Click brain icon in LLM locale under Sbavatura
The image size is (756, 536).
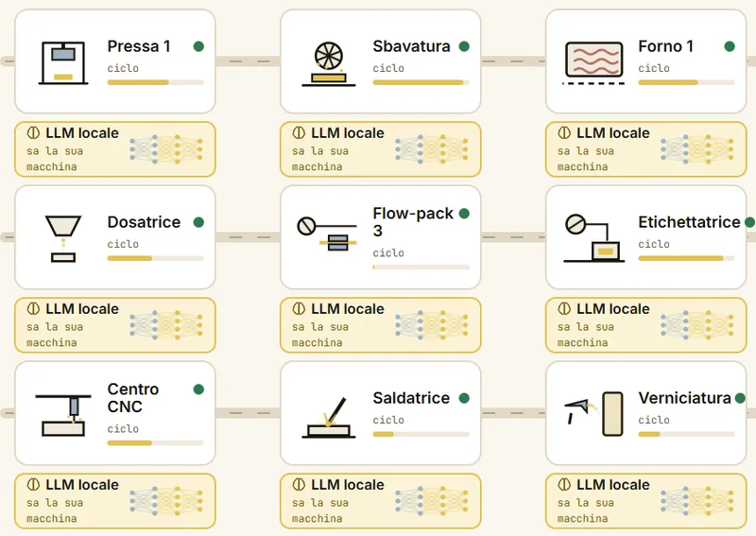pos(299,132)
